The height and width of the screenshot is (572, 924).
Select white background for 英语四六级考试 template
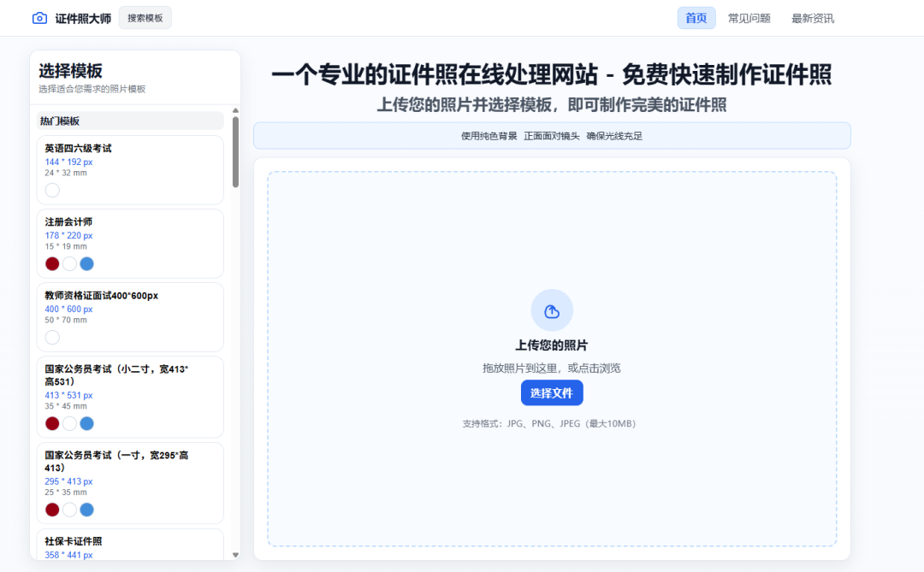[x=52, y=190]
